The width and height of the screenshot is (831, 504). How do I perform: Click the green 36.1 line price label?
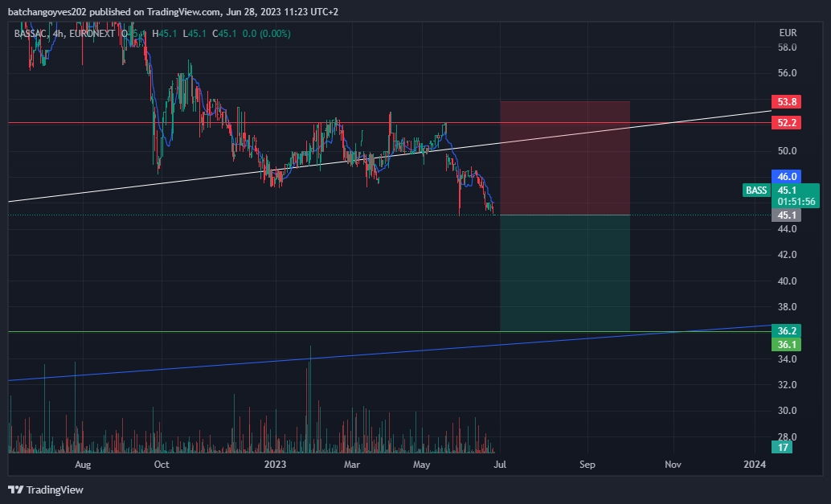[787, 345]
